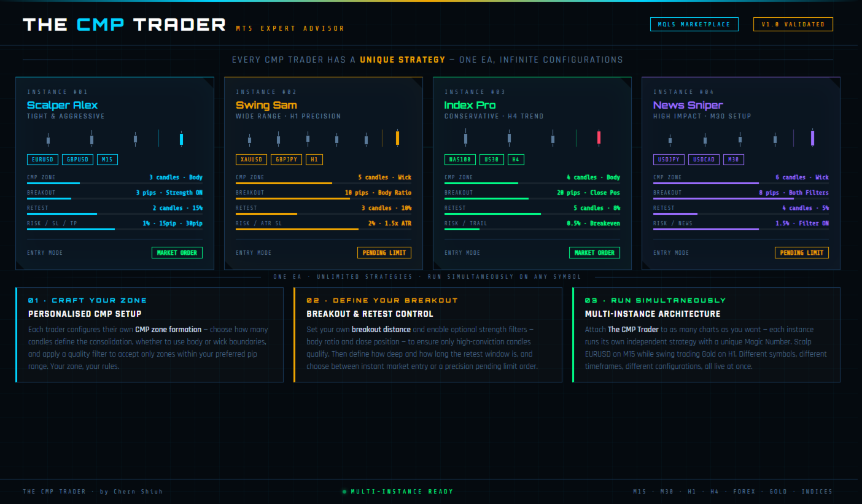Viewport: 862px width, 504px height.
Task: Click the "1% · 15pip · 30pip" value
Action: 173,223
